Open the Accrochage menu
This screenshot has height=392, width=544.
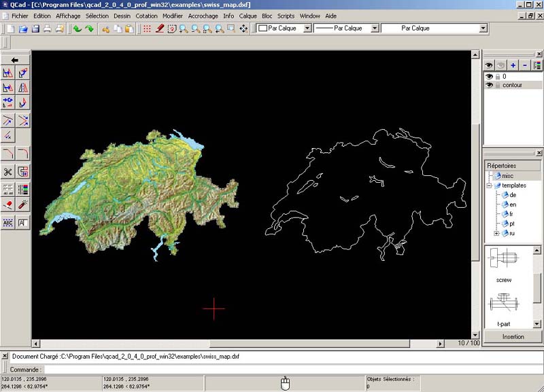203,16
